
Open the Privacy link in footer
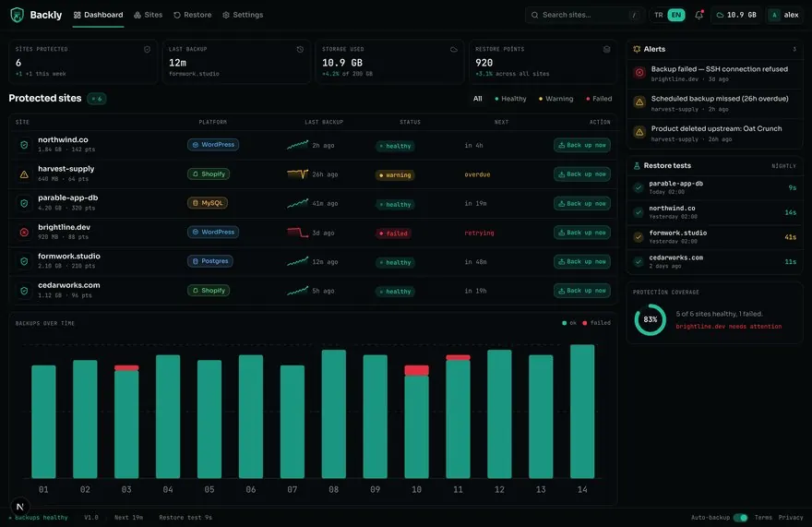point(791,517)
